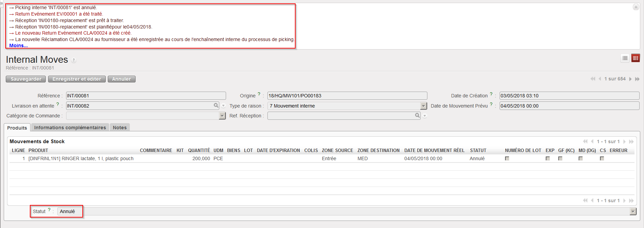
Task: Collapse messages with Moins... link
Action: point(18,45)
